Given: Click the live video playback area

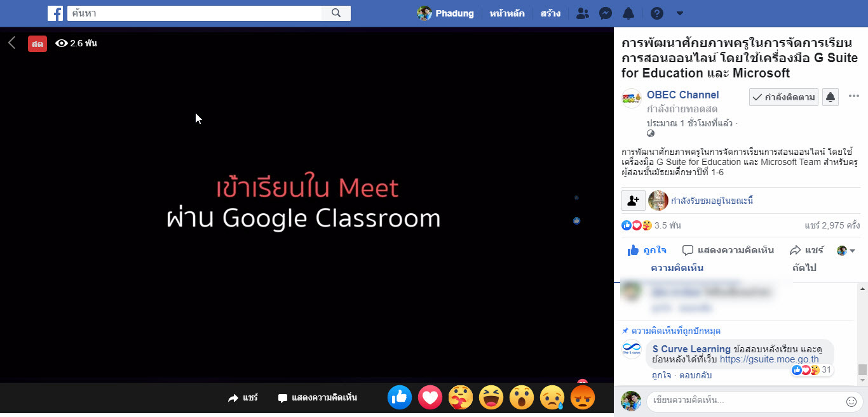Looking at the screenshot, I should tap(307, 204).
